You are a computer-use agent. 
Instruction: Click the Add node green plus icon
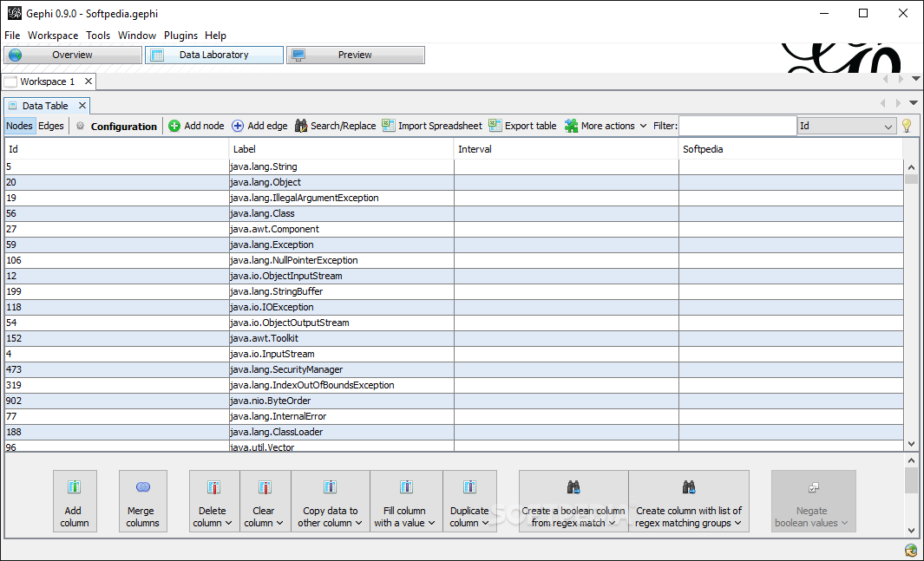tap(174, 126)
